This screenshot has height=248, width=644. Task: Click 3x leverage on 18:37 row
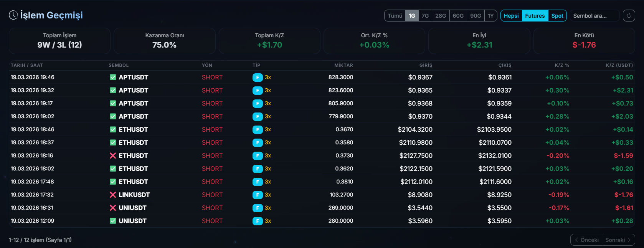268,142
